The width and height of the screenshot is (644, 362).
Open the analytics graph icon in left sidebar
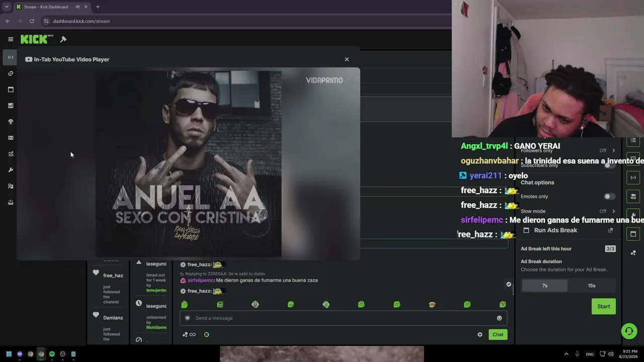click(x=11, y=154)
